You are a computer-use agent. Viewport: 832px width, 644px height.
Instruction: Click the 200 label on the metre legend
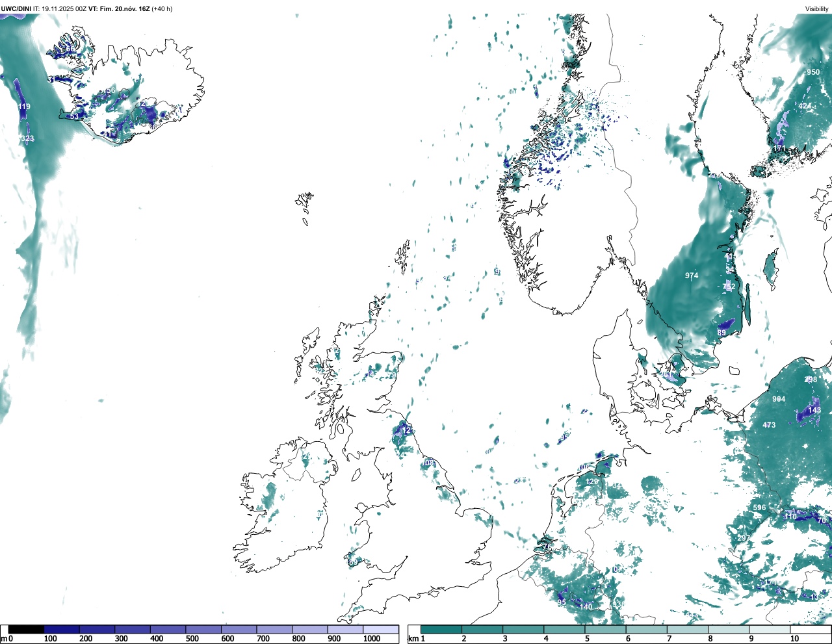(x=86, y=639)
